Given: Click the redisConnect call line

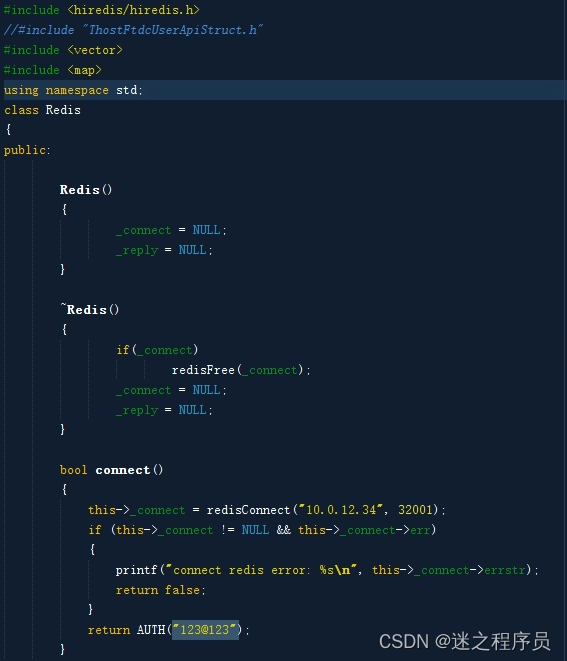Looking at the screenshot, I should click(x=267, y=510).
